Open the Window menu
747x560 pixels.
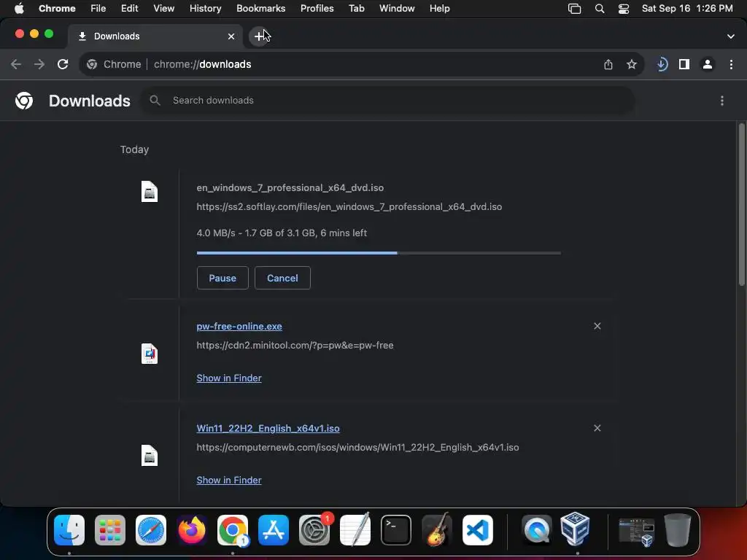397,8
